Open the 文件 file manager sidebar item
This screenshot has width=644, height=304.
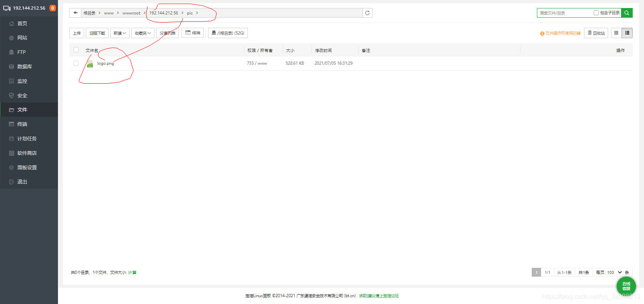tap(29, 110)
